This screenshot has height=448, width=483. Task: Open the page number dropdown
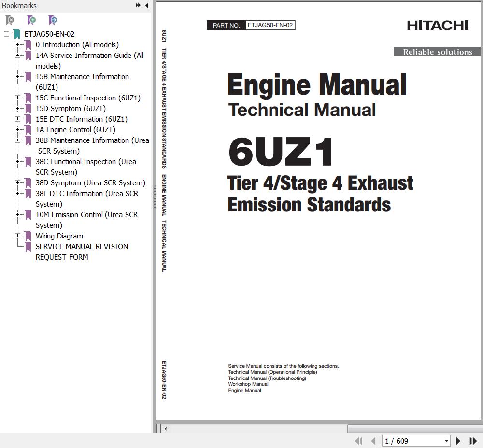[x=446, y=441]
